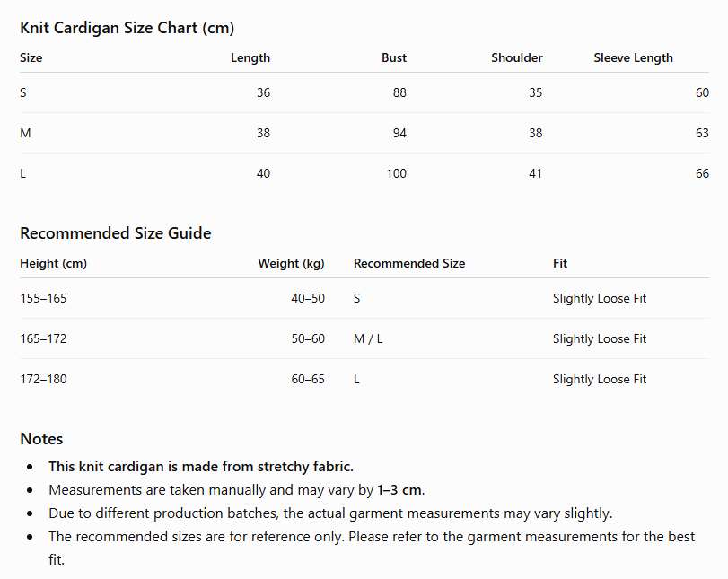
Task: Select the size S row label
Action: (23, 92)
